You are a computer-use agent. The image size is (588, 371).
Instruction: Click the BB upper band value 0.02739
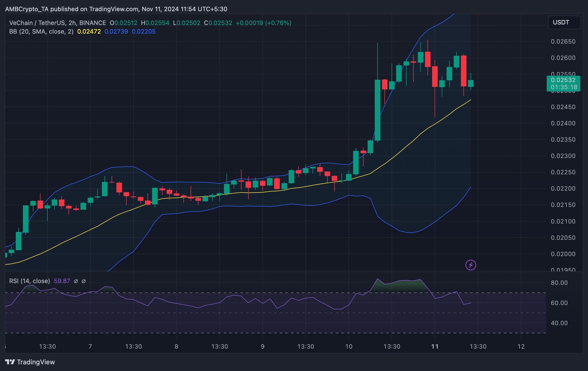116,32
